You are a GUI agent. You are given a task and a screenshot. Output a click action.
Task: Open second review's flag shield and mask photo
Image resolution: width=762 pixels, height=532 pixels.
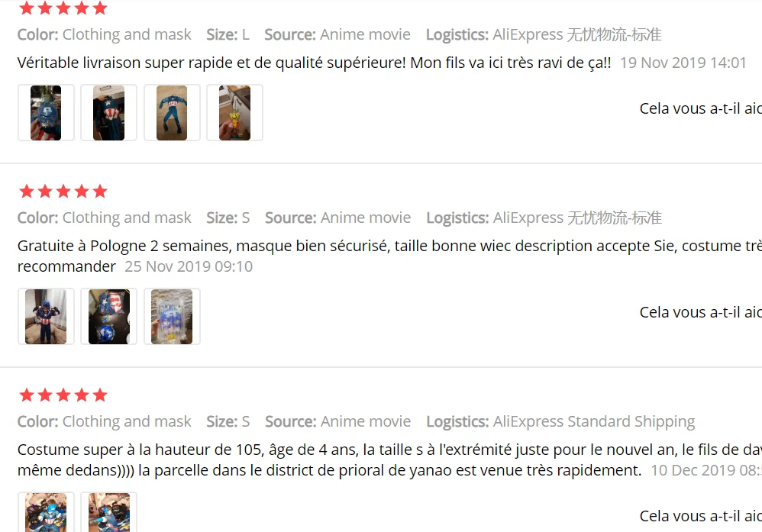[x=109, y=316]
